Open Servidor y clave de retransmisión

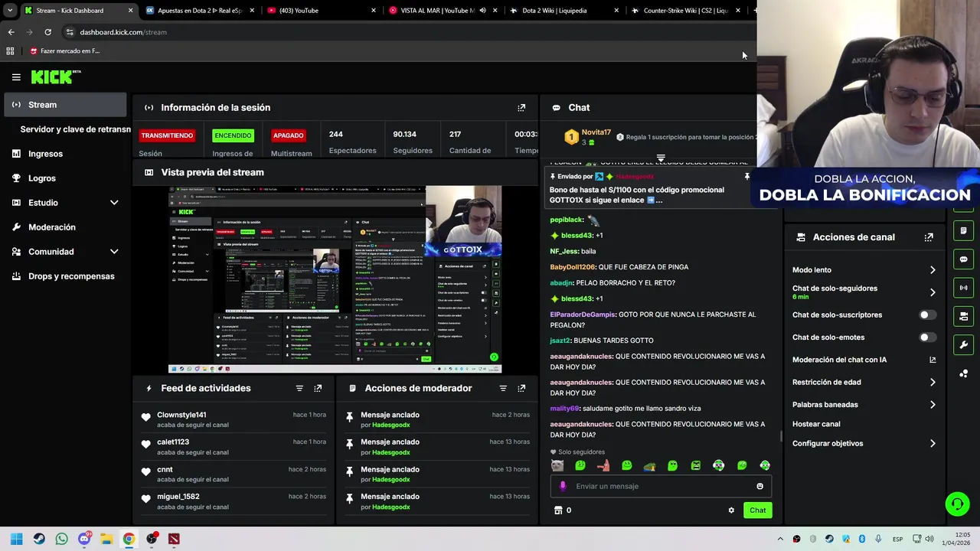coord(75,129)
